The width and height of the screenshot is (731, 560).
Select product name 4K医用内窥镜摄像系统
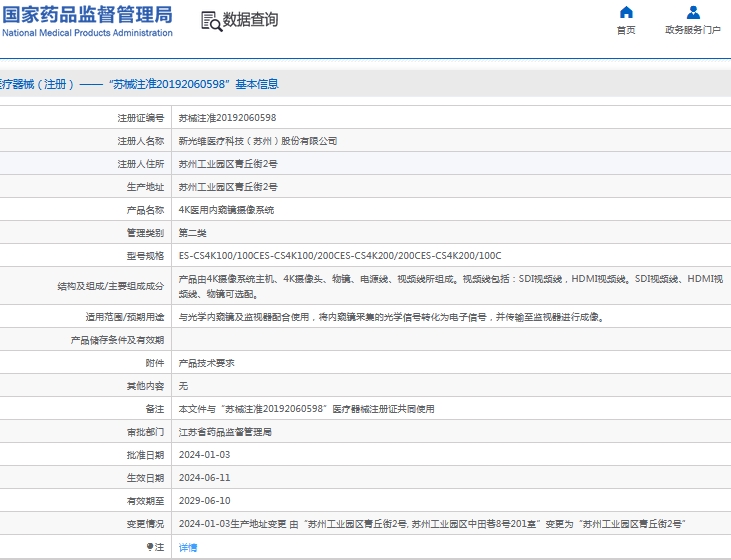click(x=226, y=210)
